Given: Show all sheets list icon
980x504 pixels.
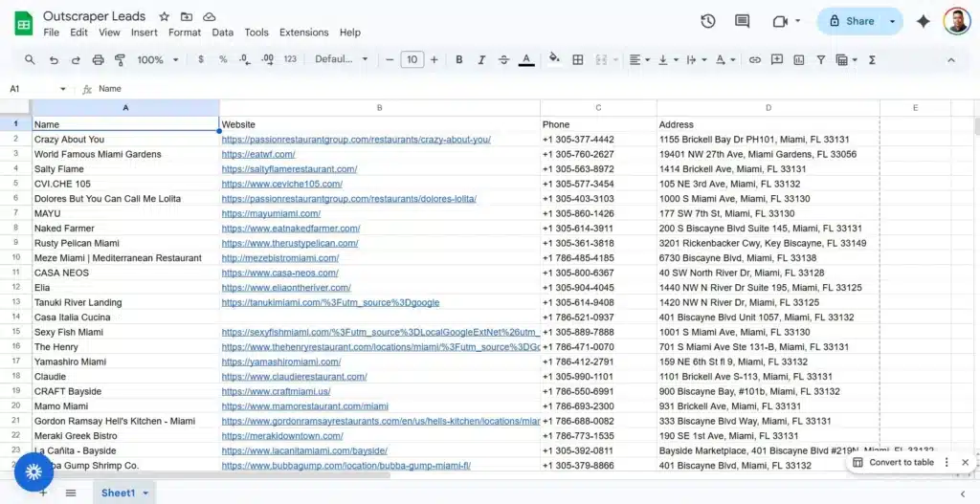Looking at the screenshot, I should 71,493.
